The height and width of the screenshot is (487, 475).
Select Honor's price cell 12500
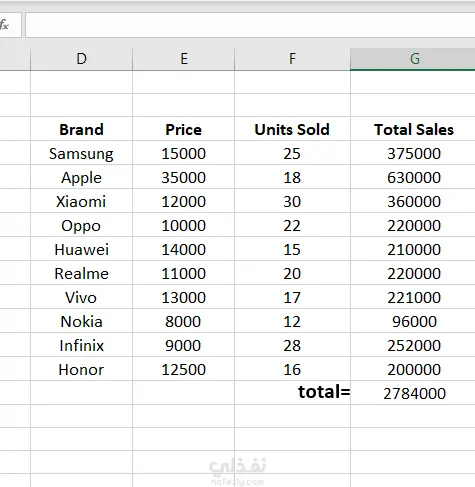click(x=183, y=369)
